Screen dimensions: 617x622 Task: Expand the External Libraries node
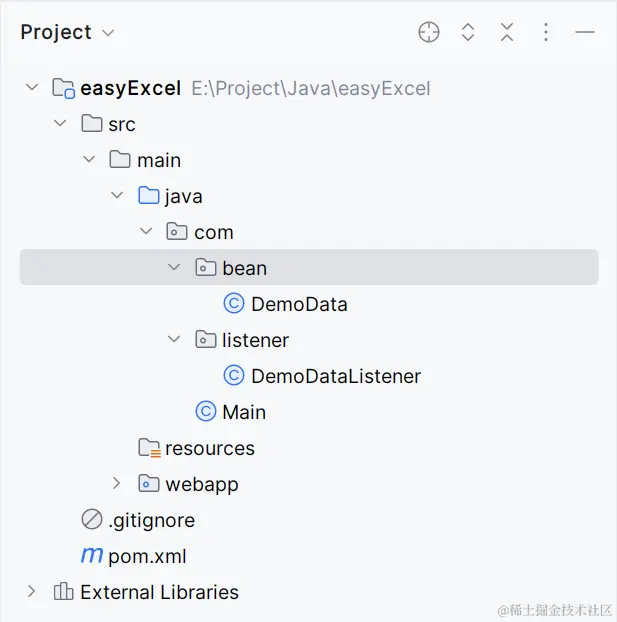tap(32, 591)
